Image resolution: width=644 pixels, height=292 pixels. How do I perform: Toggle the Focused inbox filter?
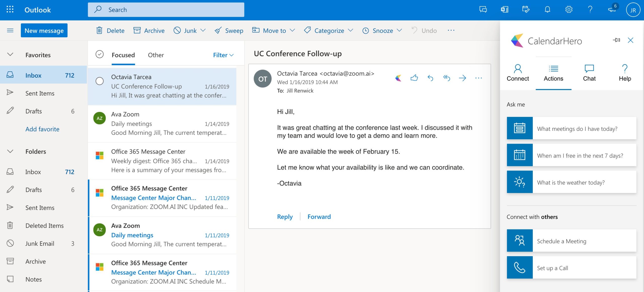coord(123,54)
